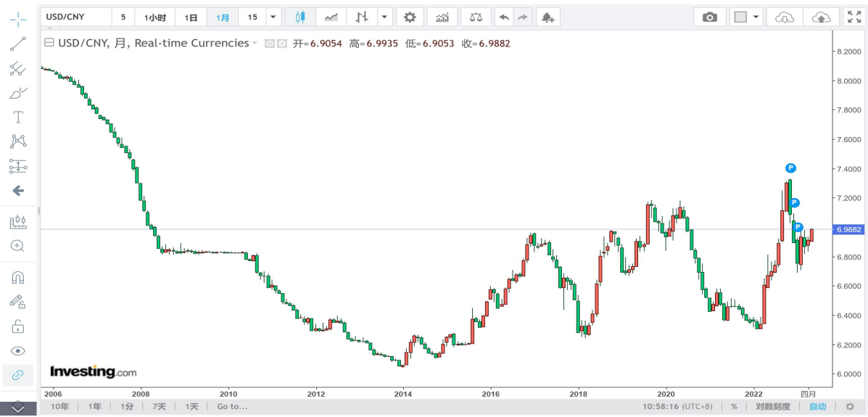Select the 1小时 interval
This screenshot has width=868, height=417.
pyautogui.click(x=155, y=17)
